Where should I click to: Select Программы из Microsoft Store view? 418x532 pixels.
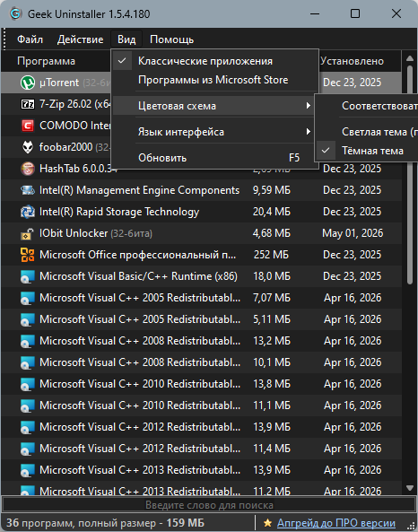[214, 80]
